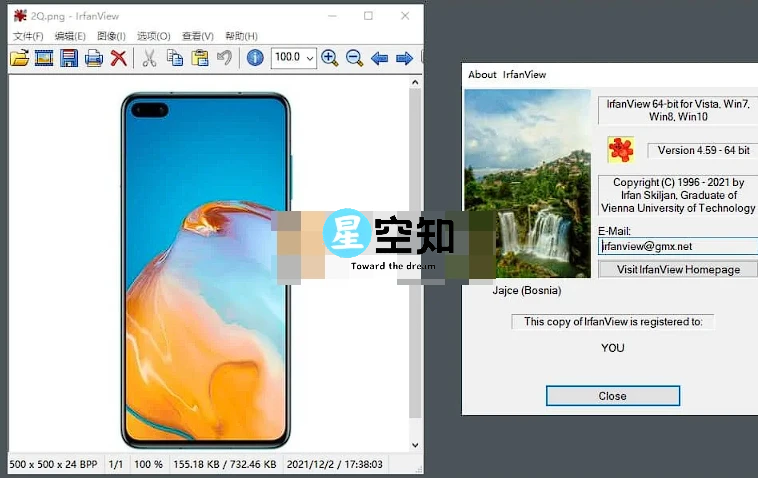
Task: Click Visit IrfanView Homepage button
Action: coord(678,269)
